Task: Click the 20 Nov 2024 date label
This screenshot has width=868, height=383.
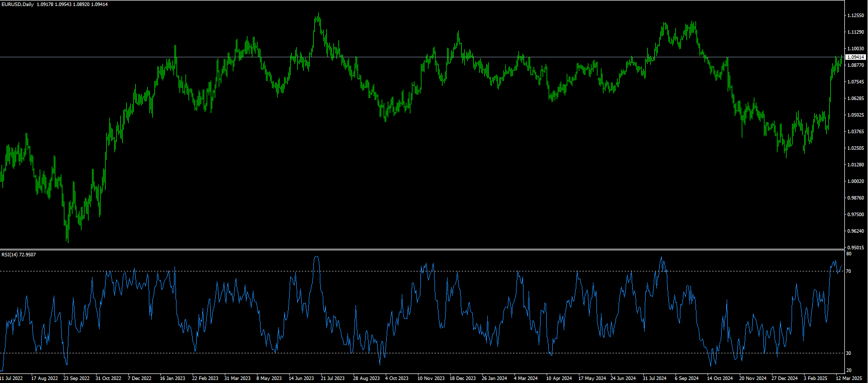Action: tap(752, 378)
